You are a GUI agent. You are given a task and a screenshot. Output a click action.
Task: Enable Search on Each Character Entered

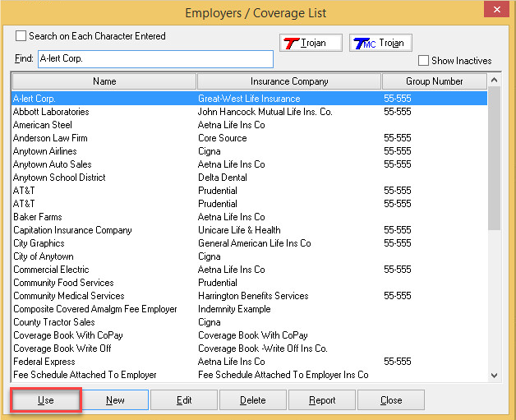21,36
